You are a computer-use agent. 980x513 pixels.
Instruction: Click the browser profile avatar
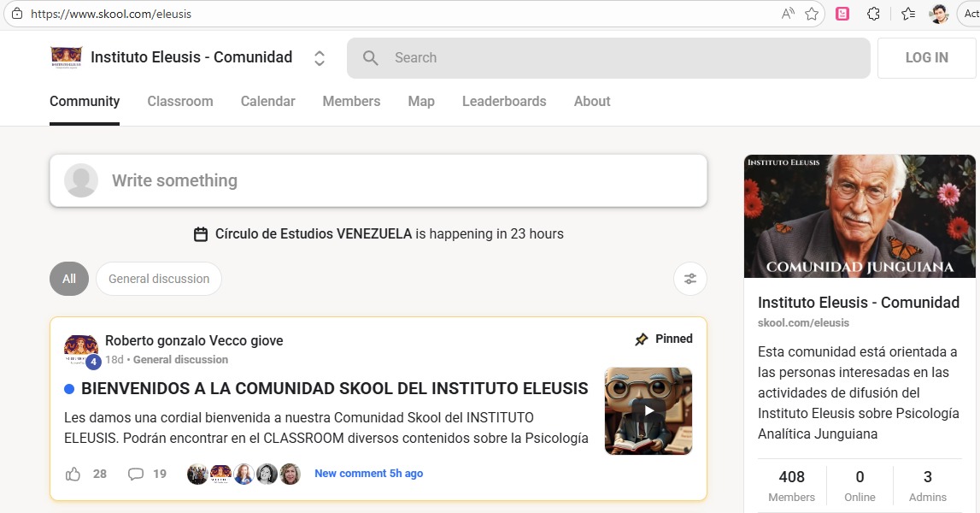pos(939,14)
